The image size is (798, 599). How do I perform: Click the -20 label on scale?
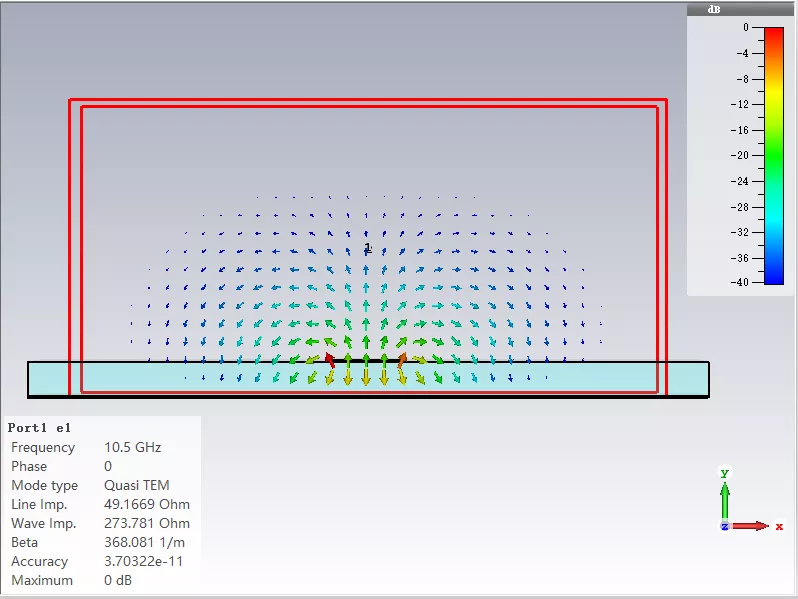[739, 155]
